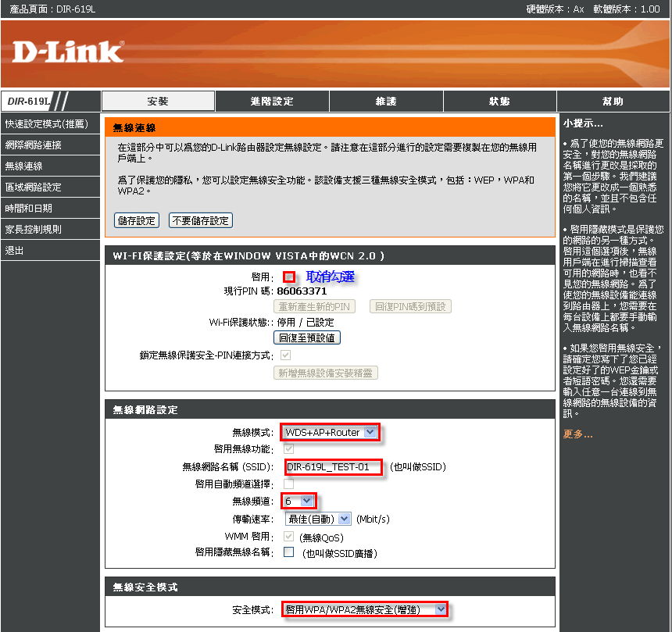Click the 硬體版本 : Ax text
Screen dimensions: 672x632
pos(555,9)
